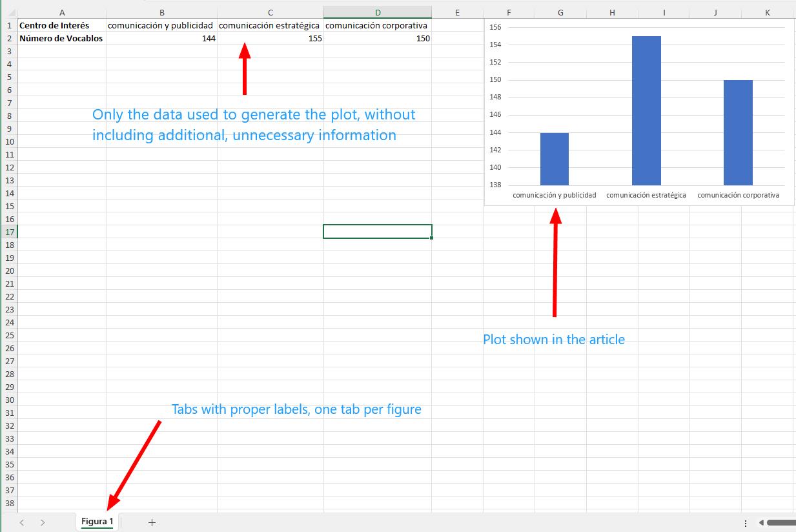The height and width of the screenshot is (532, 796).
Task: Click the comunicación estratégica bar in chart
Action: click(x=646, y=110)
